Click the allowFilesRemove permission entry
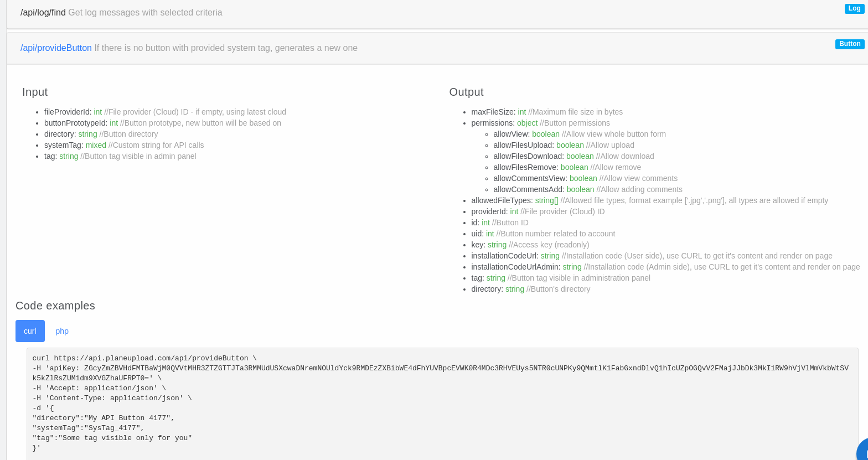 (567, 167)
